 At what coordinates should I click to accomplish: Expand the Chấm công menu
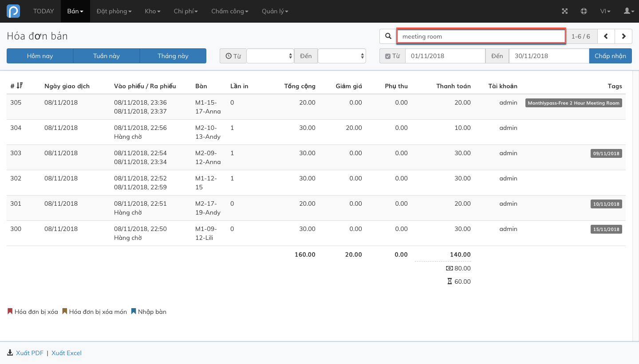[x=230, y=11]
